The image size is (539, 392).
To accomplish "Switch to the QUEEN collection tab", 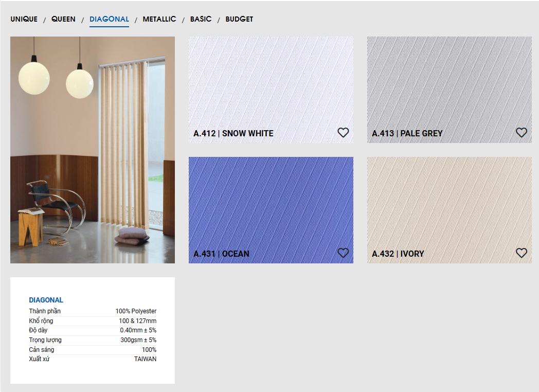I will (x=63, y=19).
